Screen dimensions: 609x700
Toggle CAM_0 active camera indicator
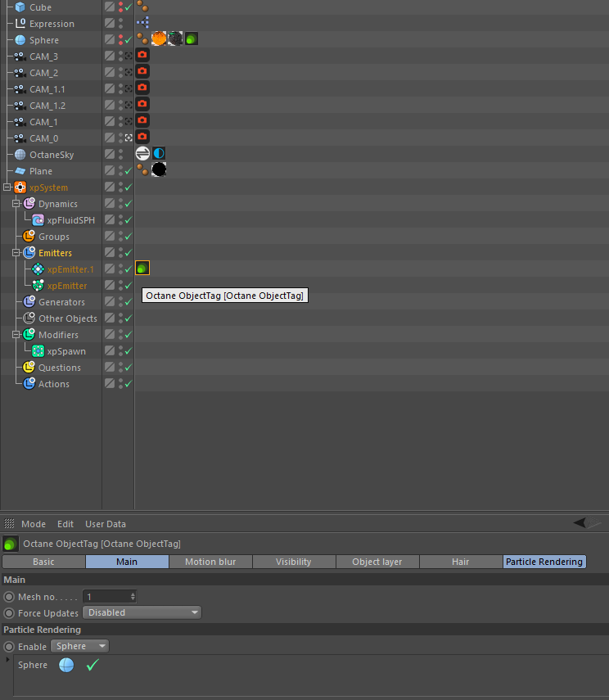click(129, 138)
